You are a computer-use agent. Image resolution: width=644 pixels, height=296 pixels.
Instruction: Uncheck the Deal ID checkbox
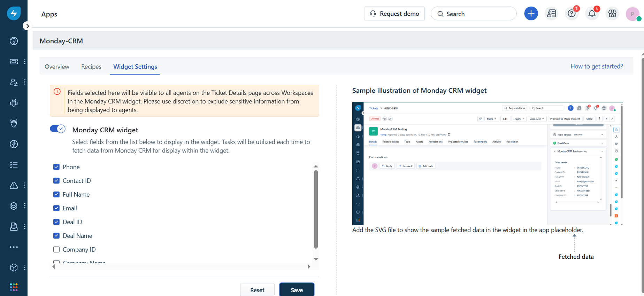click(x=56, y=222)
